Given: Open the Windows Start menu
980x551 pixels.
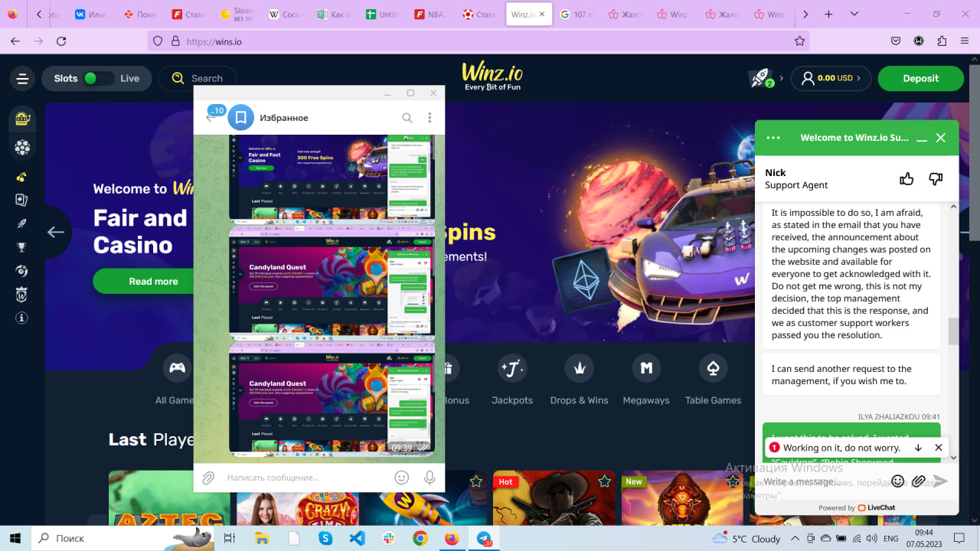Looking at the screenshot, I should (15, 538).
